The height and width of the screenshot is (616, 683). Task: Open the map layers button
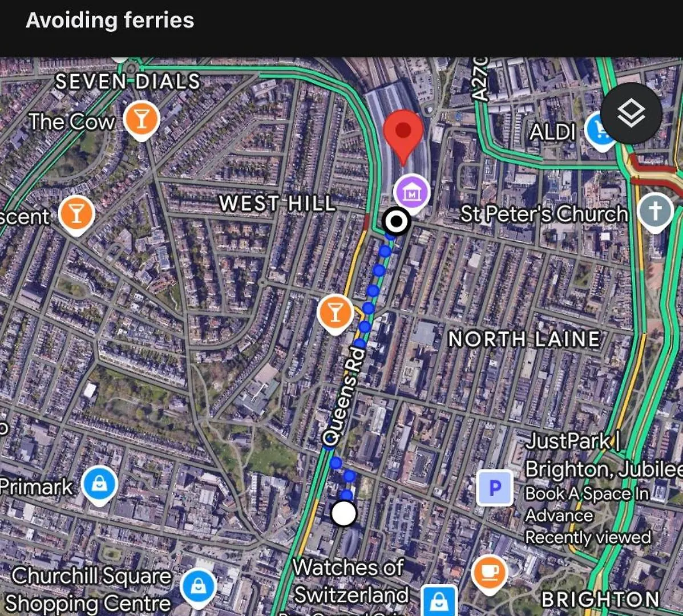(631, 113)
